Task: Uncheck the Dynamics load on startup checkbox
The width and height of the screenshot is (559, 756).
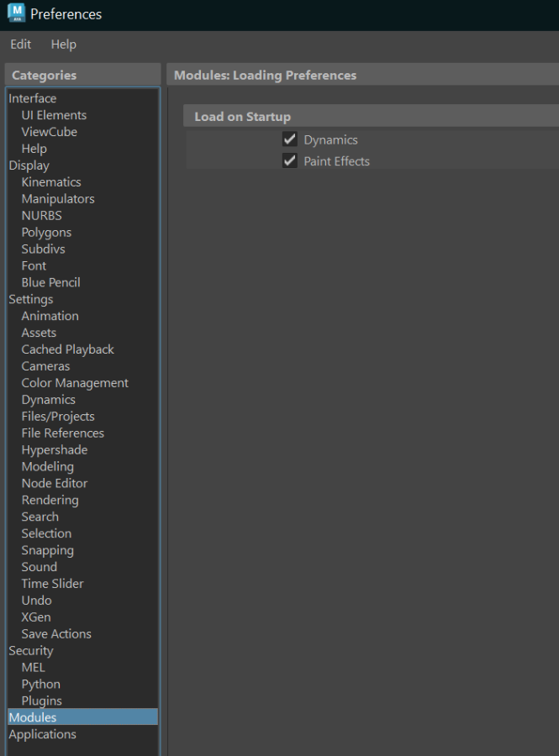Action: [x=290, y=139]
